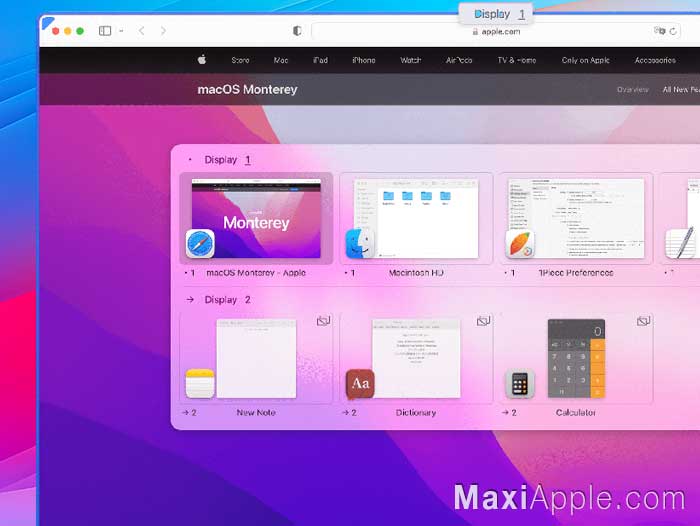Select the Calculator window thumbnail
700x526 pixels.
576,359
